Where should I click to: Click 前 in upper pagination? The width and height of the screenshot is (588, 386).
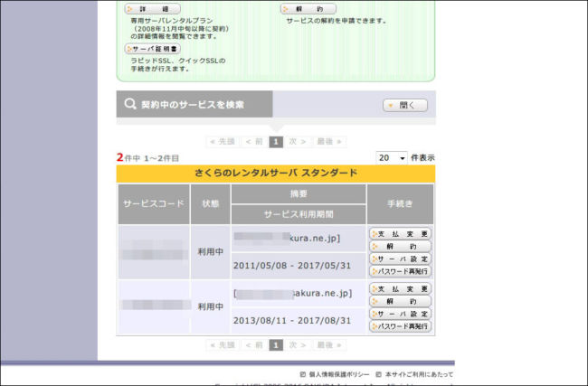pyautogui.click(x=254, y=142)
